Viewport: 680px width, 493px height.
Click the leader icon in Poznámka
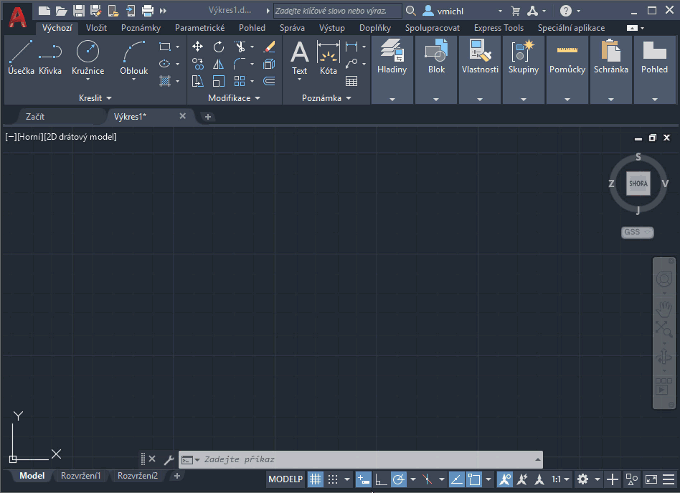click(x=351, y=64)
